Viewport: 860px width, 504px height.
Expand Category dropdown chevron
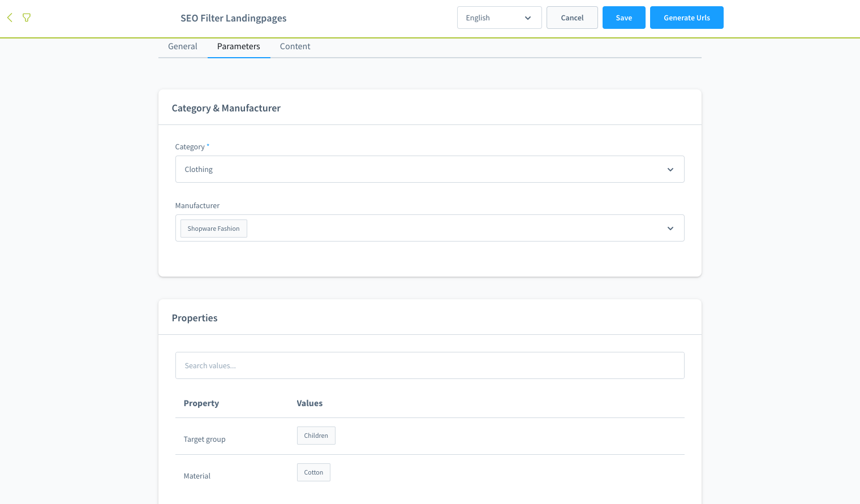(670, 170)
